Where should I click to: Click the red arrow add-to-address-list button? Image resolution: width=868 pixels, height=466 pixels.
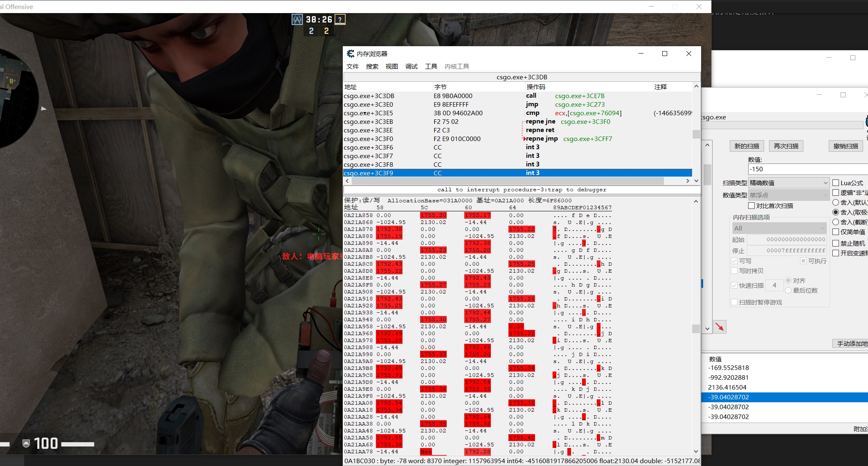(720, 327)
